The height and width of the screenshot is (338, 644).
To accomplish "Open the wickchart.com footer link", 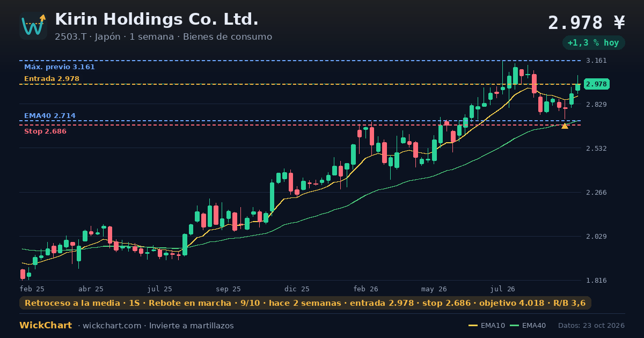I will coord(112,326).
